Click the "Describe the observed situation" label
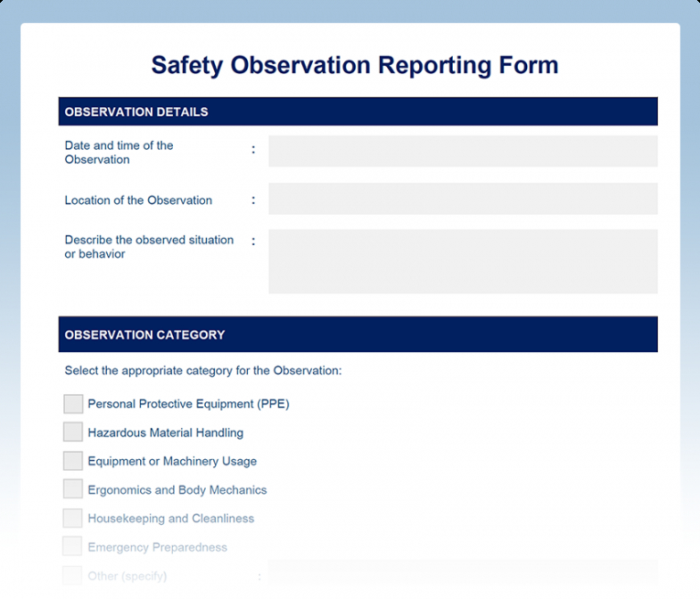Image resolution: width=700 pixels, height=599 pixels. tap(149, 247)
